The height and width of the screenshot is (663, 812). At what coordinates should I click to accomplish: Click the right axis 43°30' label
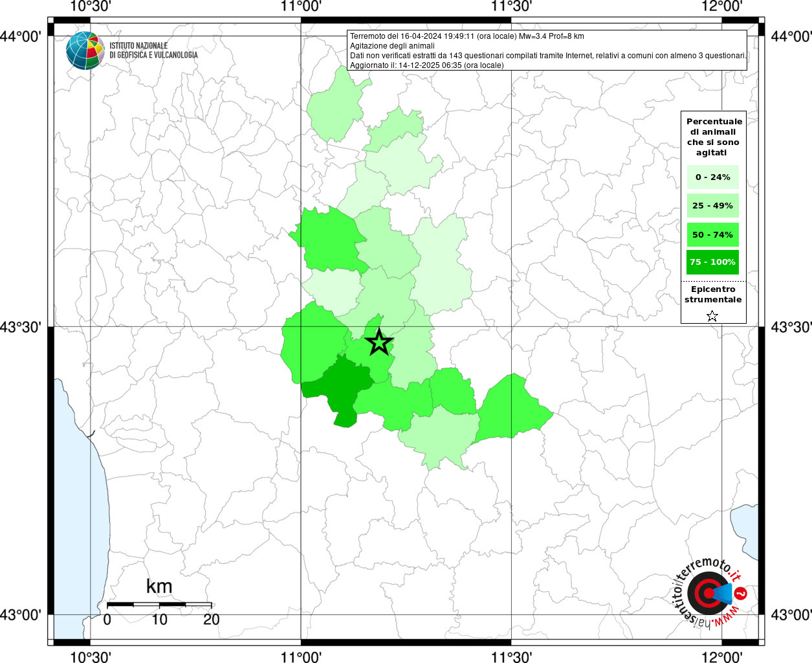pyautogui.click(x=791, y=327)
